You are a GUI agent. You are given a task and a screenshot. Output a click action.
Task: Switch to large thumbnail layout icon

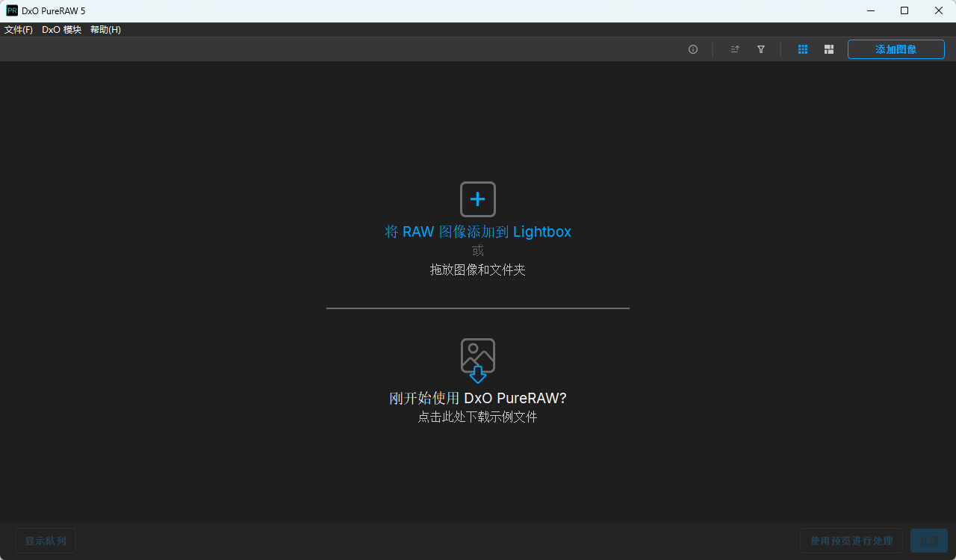click(829, 49)
